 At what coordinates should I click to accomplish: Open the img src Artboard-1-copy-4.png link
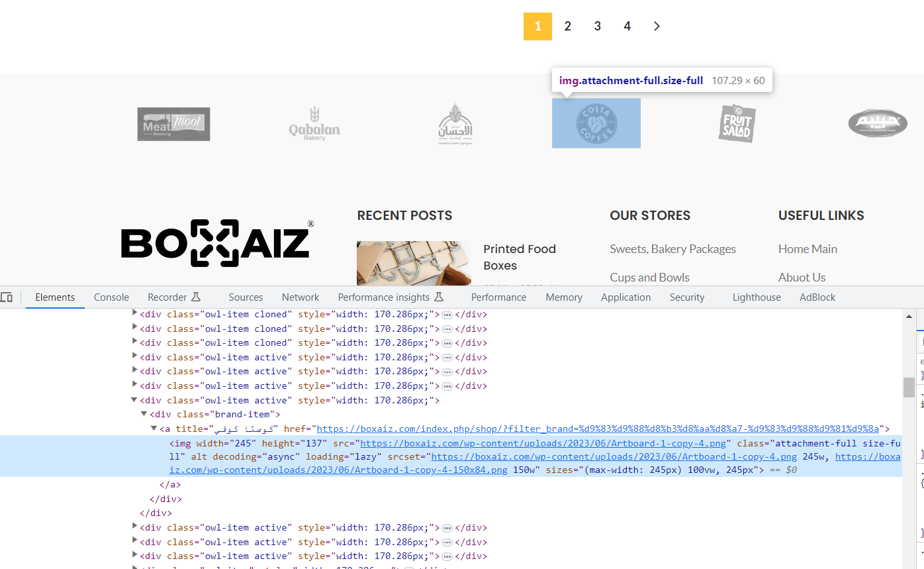click(543, 443)
